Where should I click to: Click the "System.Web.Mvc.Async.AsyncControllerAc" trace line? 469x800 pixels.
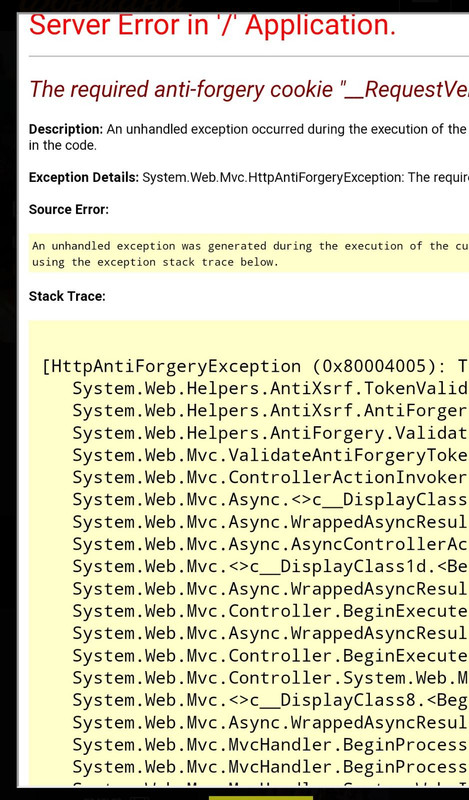(270, 544)
